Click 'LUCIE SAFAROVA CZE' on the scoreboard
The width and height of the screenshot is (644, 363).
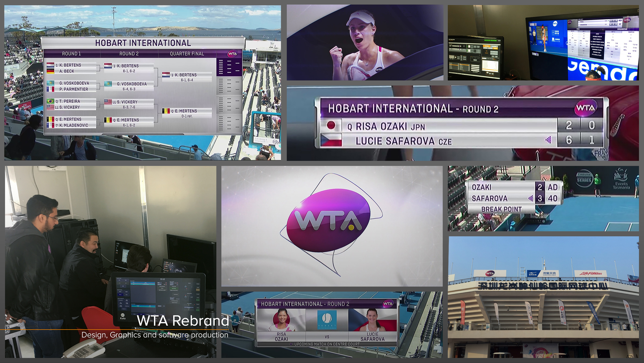[404, 141]
